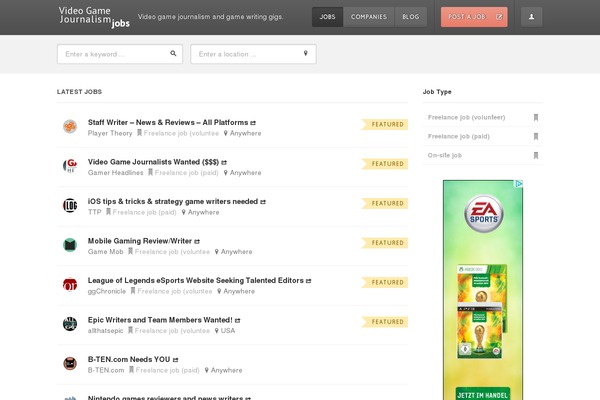The width and height of the screenshot is (600, 400).
Task: Click external link icon after Video Game Journalists Wanted
Action: 224,162
